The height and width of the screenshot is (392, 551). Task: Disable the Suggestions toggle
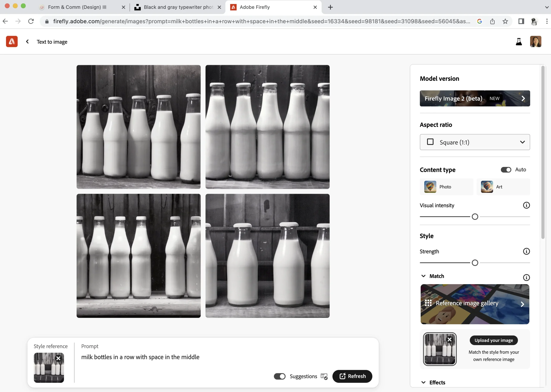pyautogui.click(x=279, y=376)
